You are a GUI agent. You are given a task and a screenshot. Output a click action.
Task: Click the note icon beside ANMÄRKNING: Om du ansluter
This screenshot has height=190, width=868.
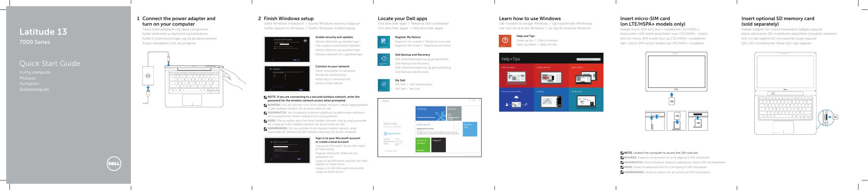coord(266,129)
